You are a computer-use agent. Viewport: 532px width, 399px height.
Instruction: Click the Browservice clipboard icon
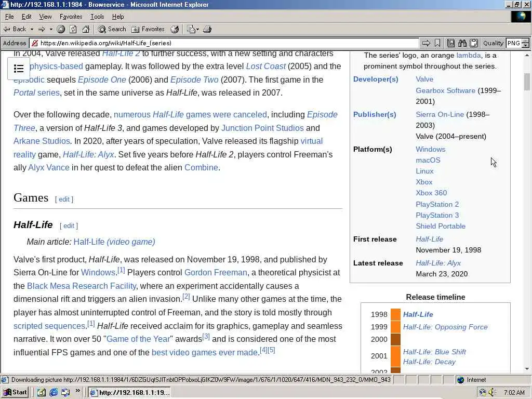tap(474, 43)
